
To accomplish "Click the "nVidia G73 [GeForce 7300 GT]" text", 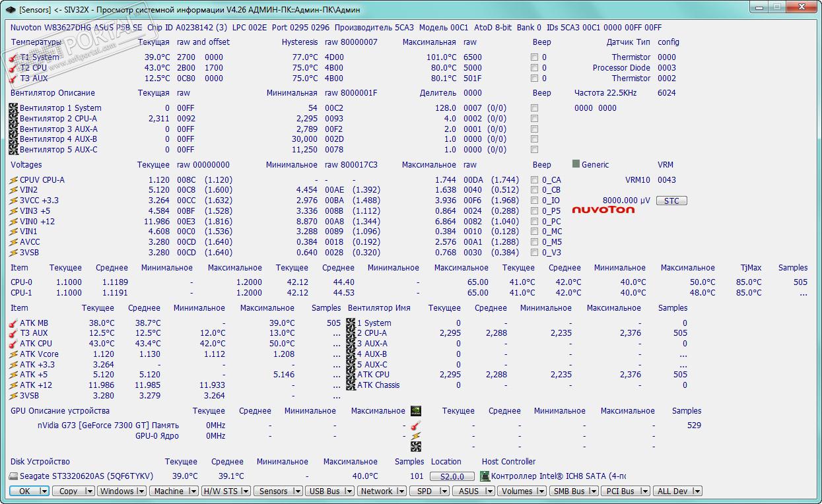I will tap(94, 425).
